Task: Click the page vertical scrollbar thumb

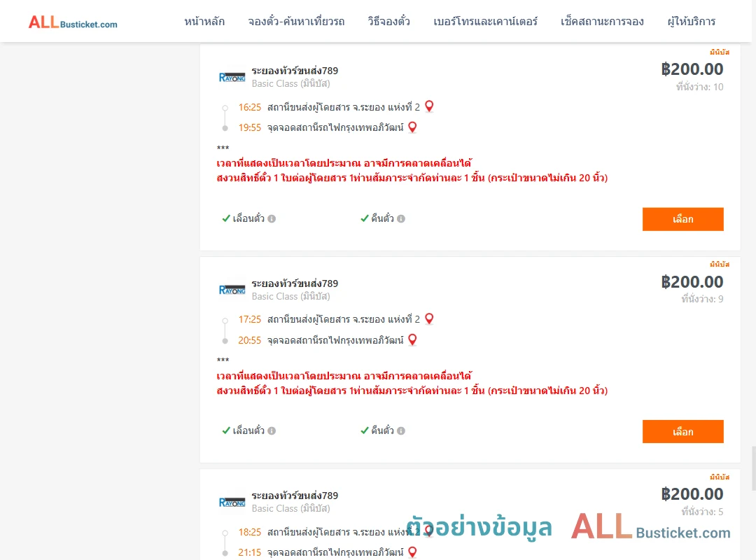Action: [753, 468]
